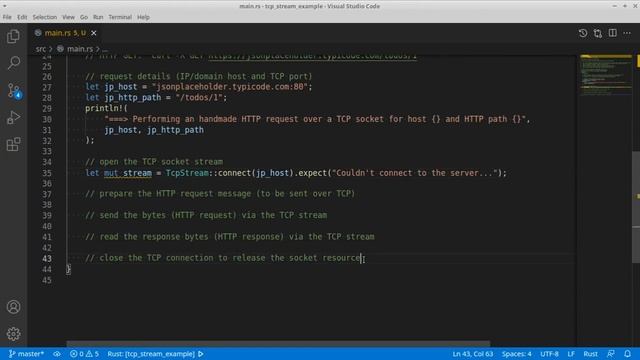Open the View menu
Screen dimensions: 640x360
click(68, 17)
